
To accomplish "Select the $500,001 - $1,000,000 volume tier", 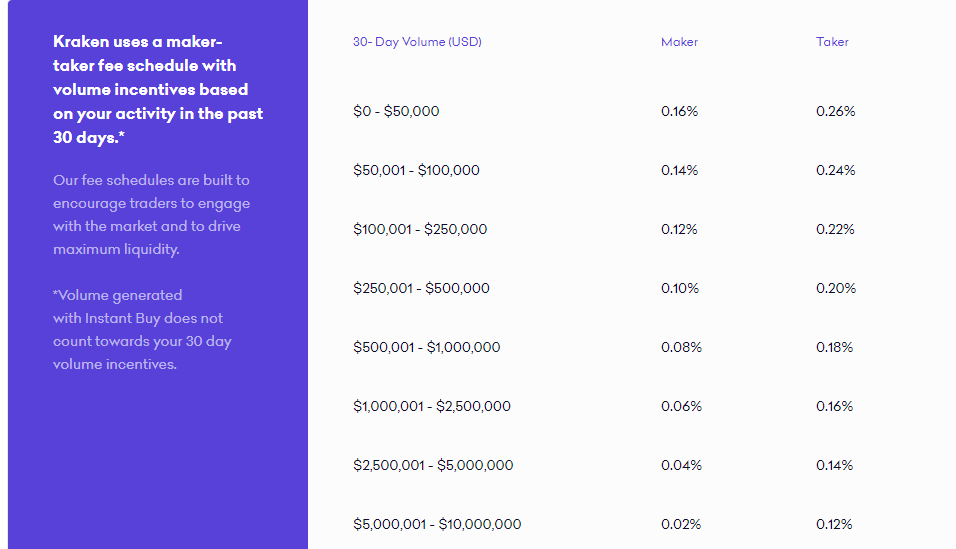I will (427, 347).
